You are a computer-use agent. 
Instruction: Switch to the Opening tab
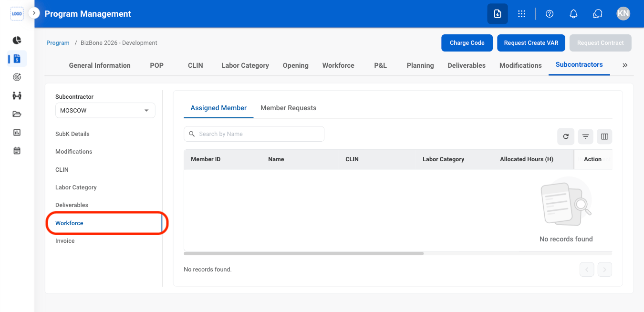(x=295, y=65)
